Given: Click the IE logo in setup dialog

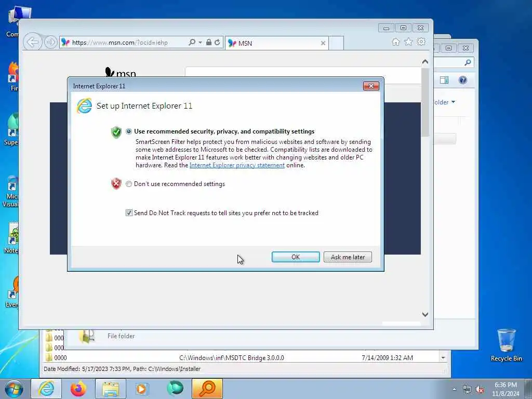Looking at the screenshot, I should point(84,106).
